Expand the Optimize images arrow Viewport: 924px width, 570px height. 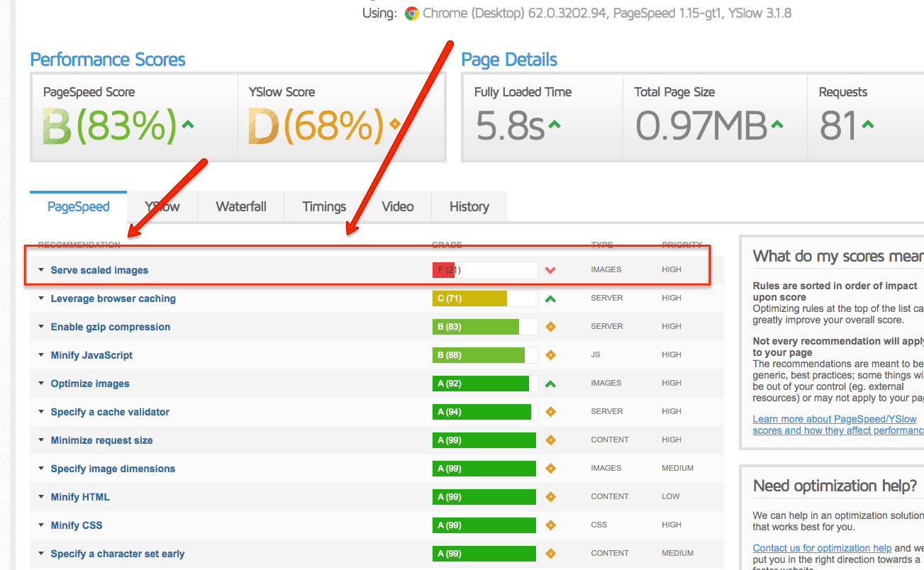41,384
